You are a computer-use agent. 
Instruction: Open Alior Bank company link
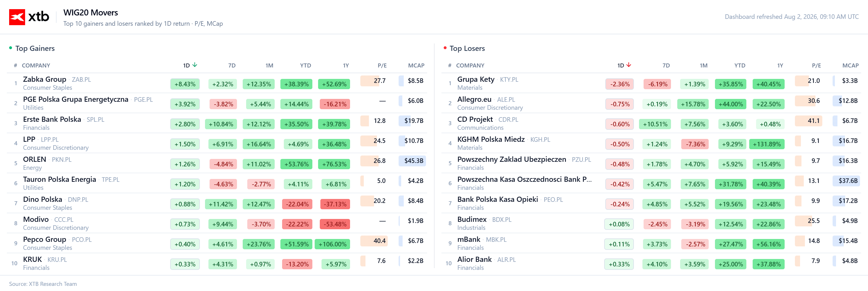click(474, 259)
